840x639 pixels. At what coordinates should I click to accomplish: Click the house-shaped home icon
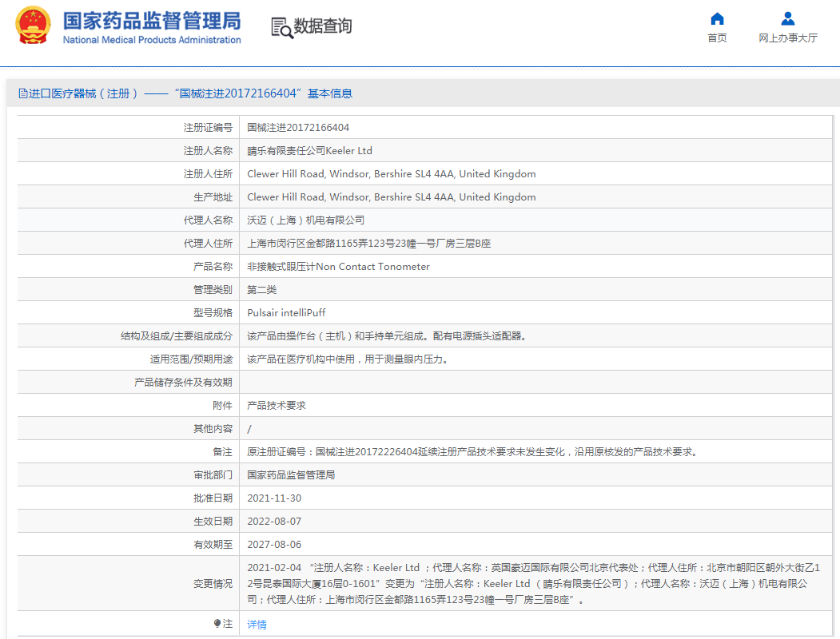tap(717, 18)
